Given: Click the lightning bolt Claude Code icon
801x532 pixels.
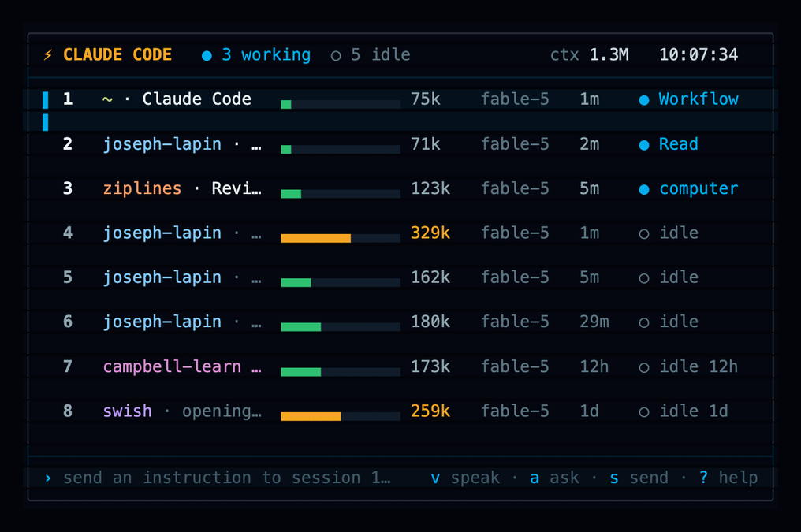Looking at the screenshot, I should click(47, 54).
